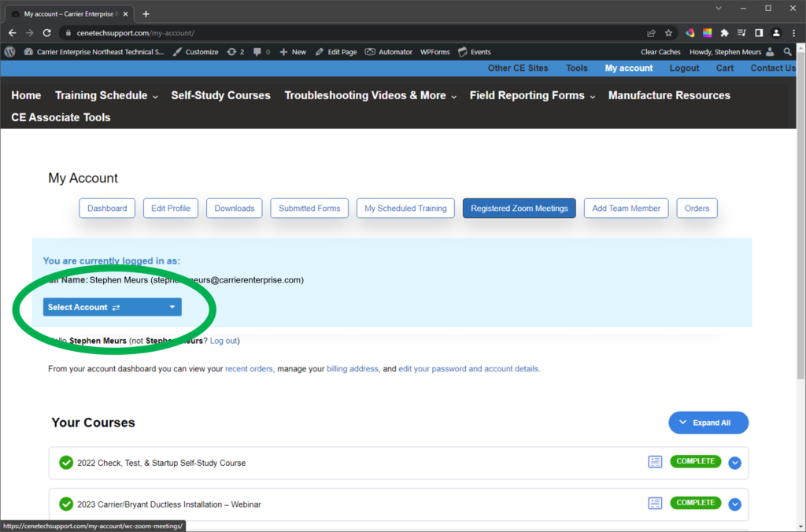Image resolution: width=806 pixels, height=532 pixels.
Task: Click the Expand All button
Action: click(708, 423)
